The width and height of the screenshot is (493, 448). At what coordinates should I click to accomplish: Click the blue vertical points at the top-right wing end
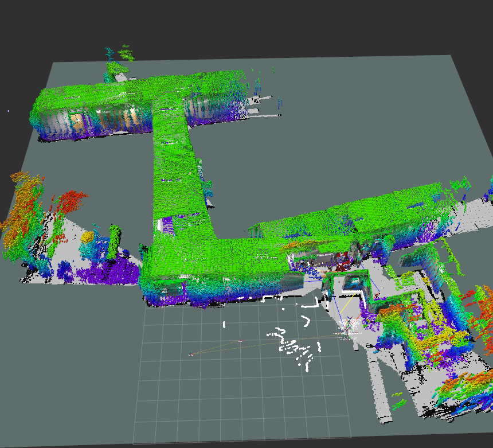coord(280,103)
